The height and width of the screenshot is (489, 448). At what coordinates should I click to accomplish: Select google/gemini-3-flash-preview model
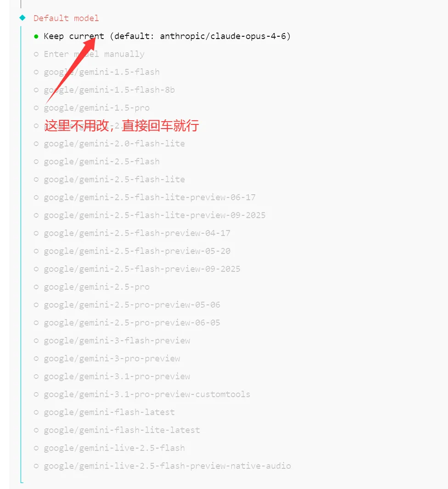[x=112, y=341]
